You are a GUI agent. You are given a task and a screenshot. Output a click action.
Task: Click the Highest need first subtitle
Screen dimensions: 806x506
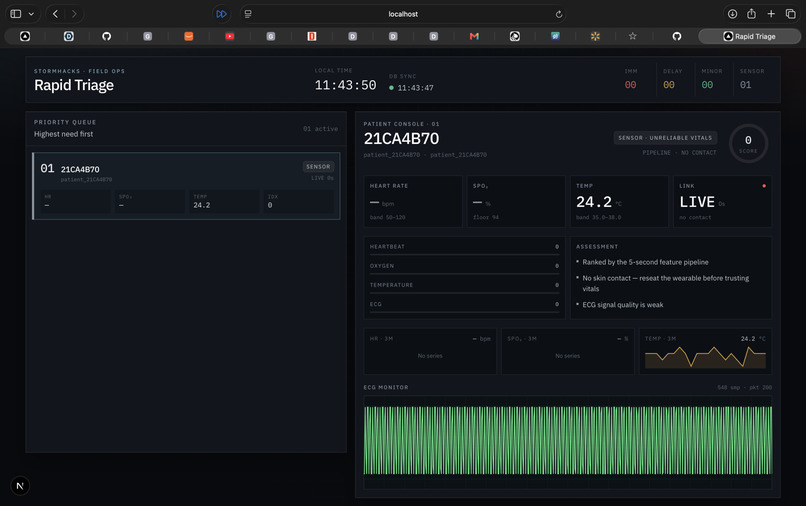[64, 134]
